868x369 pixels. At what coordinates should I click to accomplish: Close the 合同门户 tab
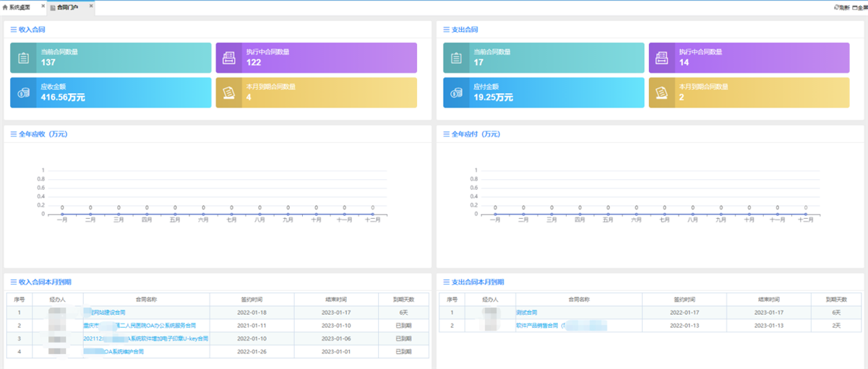[90, 6]
